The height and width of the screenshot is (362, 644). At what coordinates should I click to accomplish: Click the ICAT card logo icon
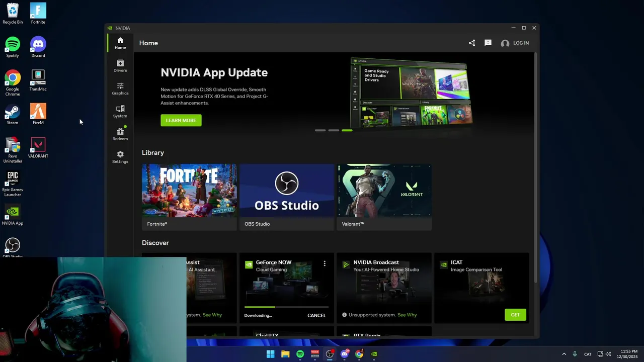(444, 264)
